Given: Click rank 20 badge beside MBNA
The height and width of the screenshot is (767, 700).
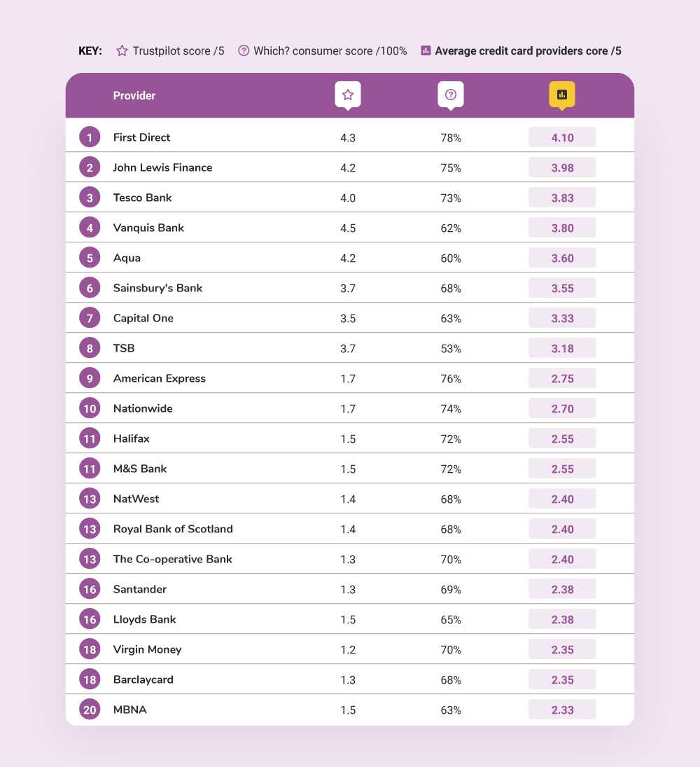Looking at the screenshot, I should [90, 710].
